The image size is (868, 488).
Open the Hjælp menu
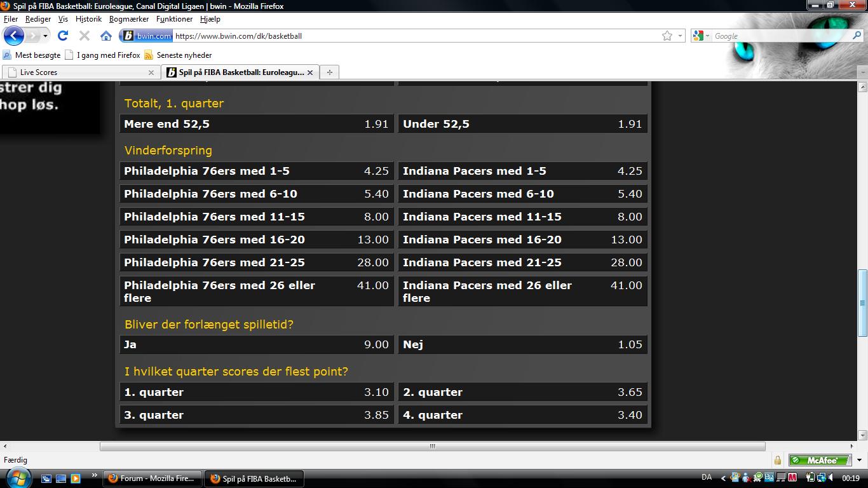coord(210,19)
